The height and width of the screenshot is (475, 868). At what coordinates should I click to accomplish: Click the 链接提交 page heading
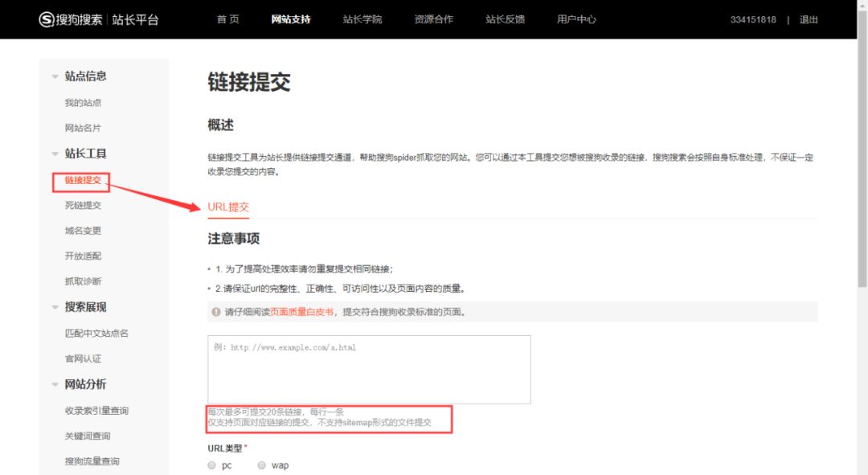249,82
